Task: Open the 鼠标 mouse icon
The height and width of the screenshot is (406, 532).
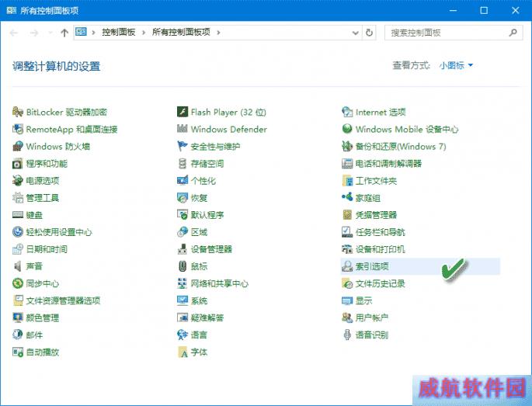Action: [x=183, y=266]
